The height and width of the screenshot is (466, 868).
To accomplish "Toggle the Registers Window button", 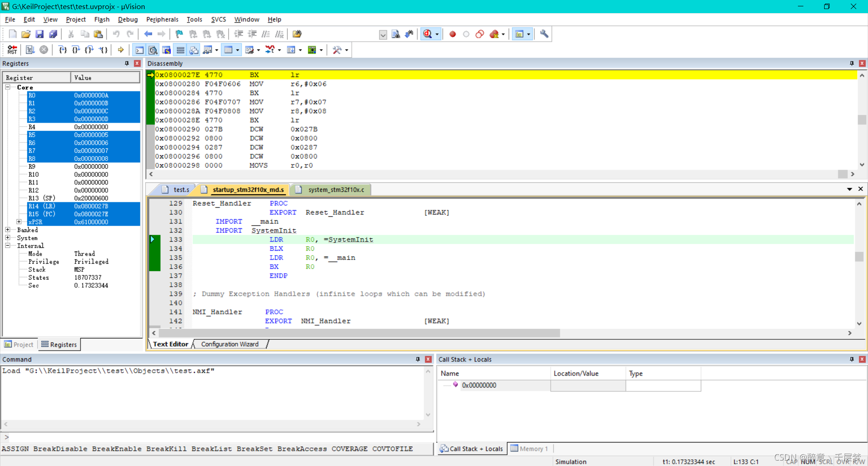I will (180, 50).
